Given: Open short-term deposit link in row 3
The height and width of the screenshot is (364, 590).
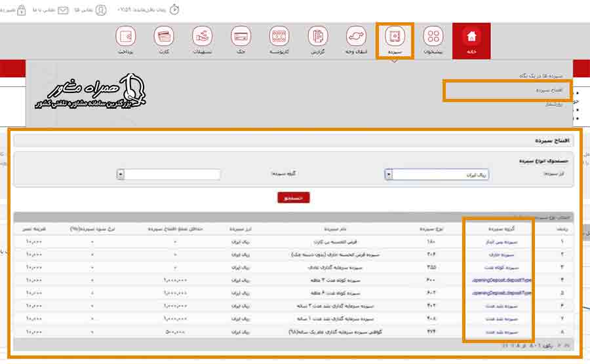Looking at the screenshot, I should click(x=501, y=268).
